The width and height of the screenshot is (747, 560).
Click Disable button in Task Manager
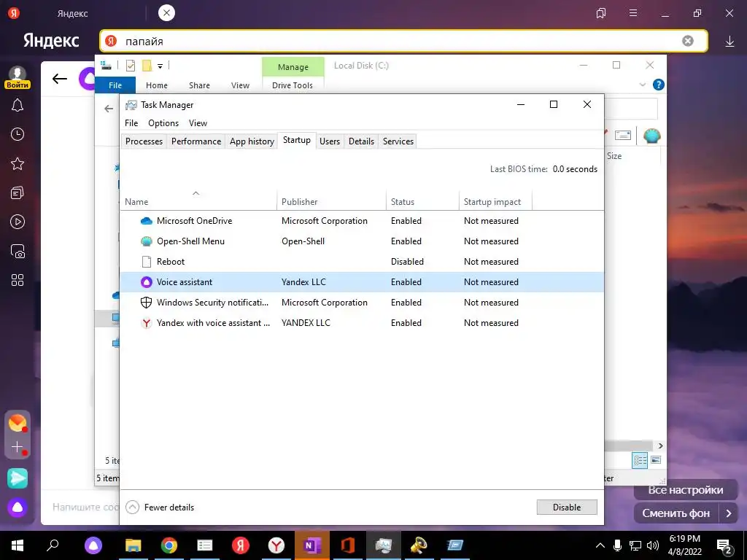click(567, 507)
